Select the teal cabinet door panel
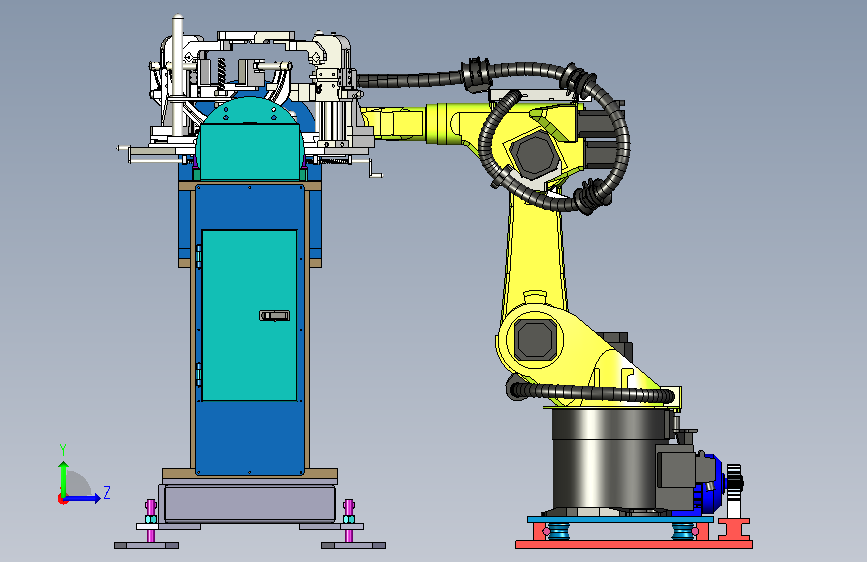867x562 pixels. click(x=249, y=315)
